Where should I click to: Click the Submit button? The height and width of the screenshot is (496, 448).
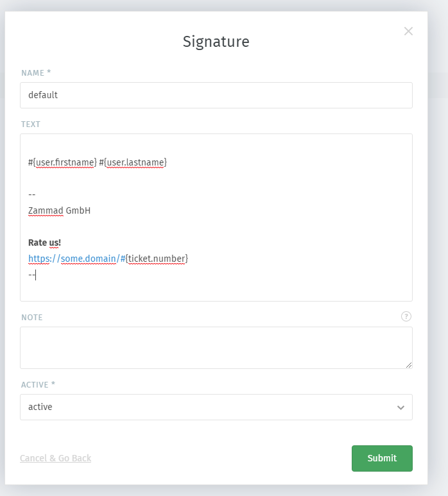point(382,458)
